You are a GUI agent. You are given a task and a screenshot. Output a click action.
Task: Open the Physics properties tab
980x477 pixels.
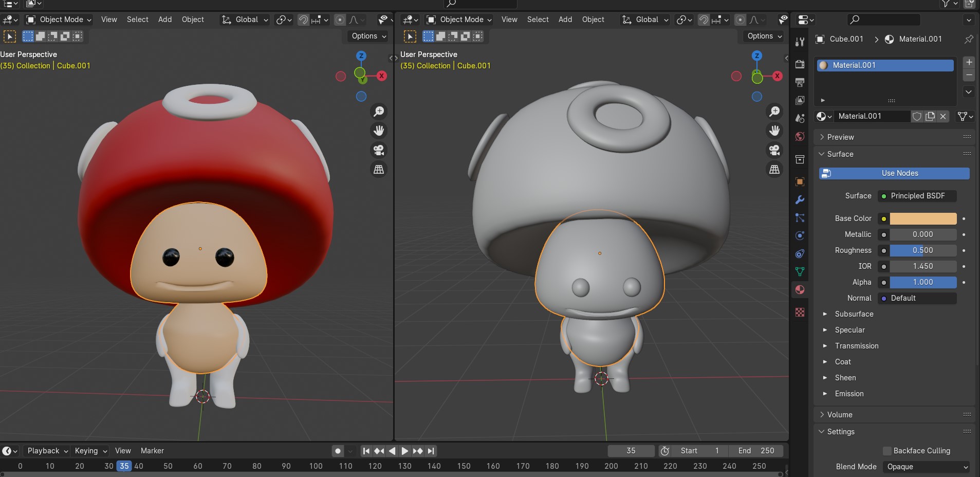(x=800, y=235)
